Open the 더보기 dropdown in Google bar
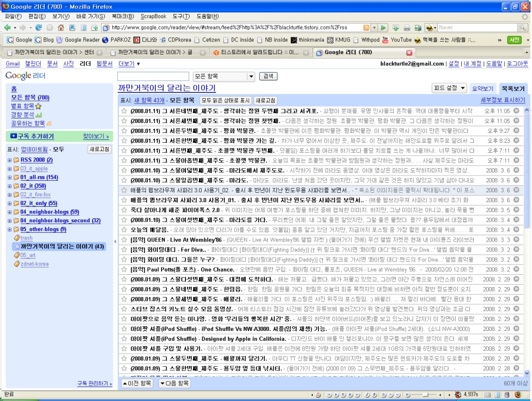 click(129, 63)
